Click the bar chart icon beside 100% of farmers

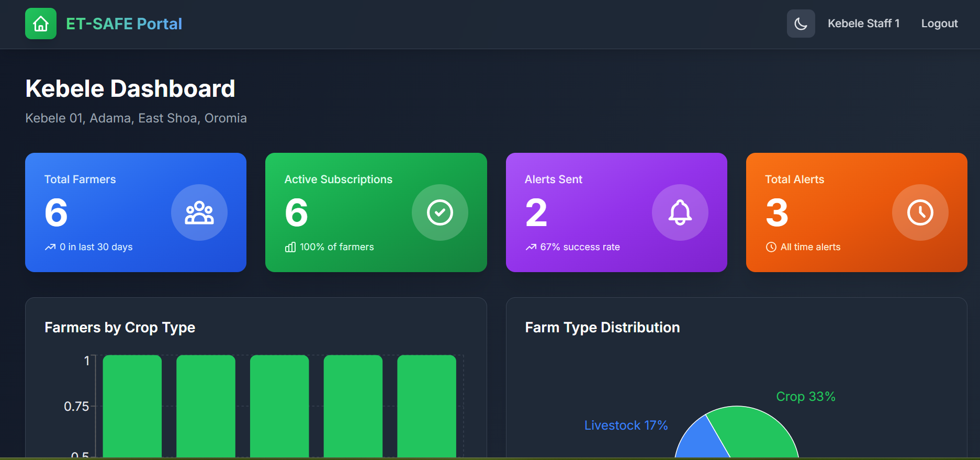pyautogui.click(x=290, y=247)
